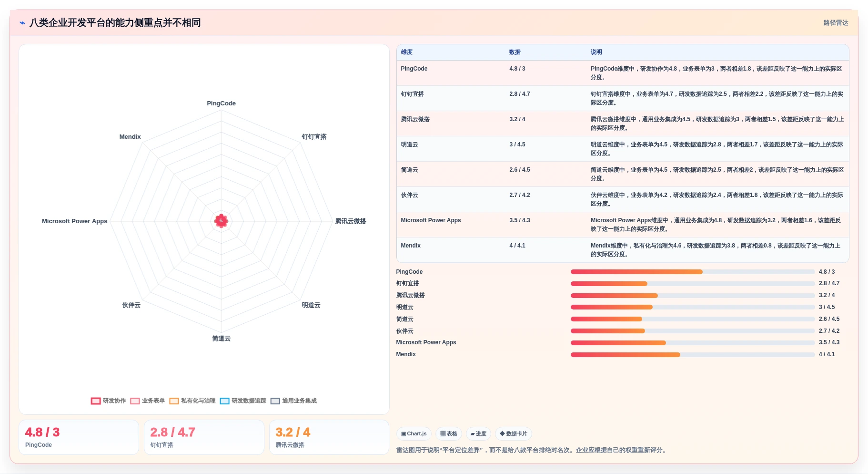Click the 明道云 radar axis label
The width and height of the screenshot is (868, 474).
tap(311, 305)
